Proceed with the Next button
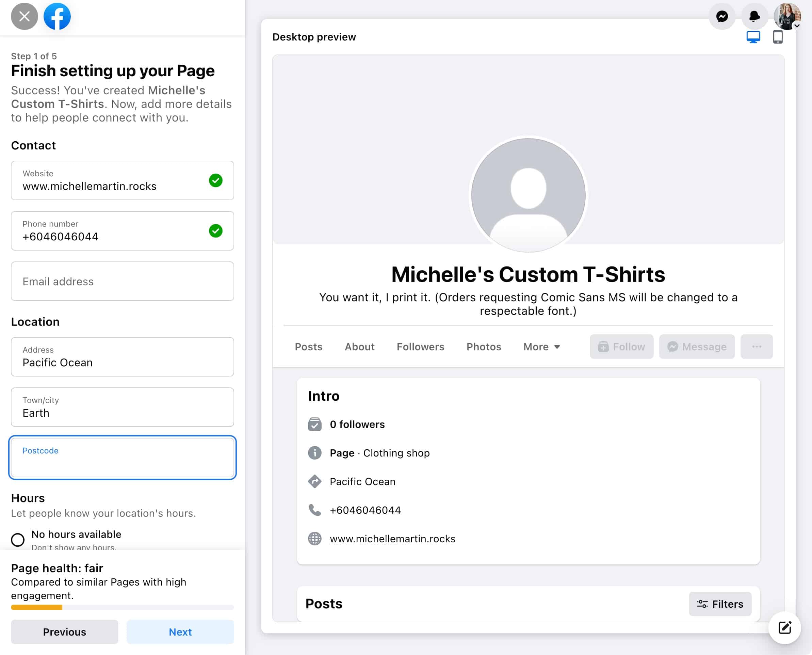Viewport: 812px width, 655px height. pyautogui.click(x=180, y=632)
